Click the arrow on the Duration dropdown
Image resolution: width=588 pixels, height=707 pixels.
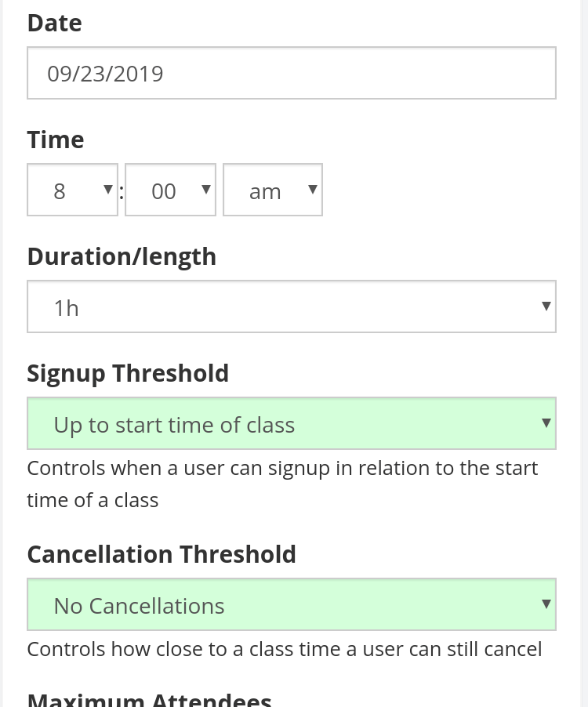546,306
